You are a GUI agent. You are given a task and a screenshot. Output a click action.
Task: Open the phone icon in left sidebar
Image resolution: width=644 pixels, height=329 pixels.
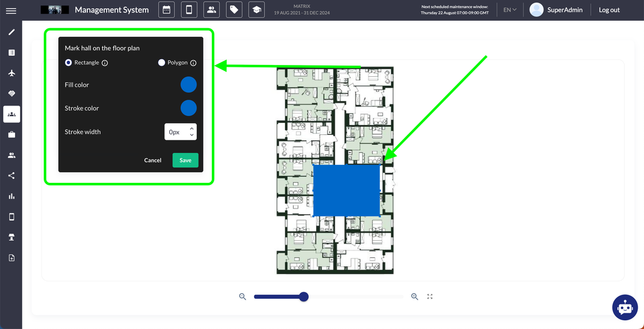(11, 217)
